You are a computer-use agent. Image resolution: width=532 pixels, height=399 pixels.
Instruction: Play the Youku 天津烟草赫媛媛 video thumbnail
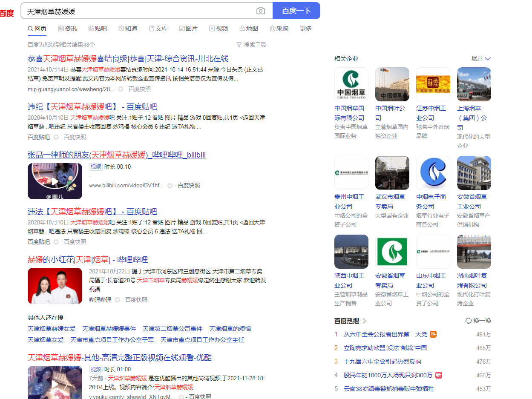pos(55,382)
